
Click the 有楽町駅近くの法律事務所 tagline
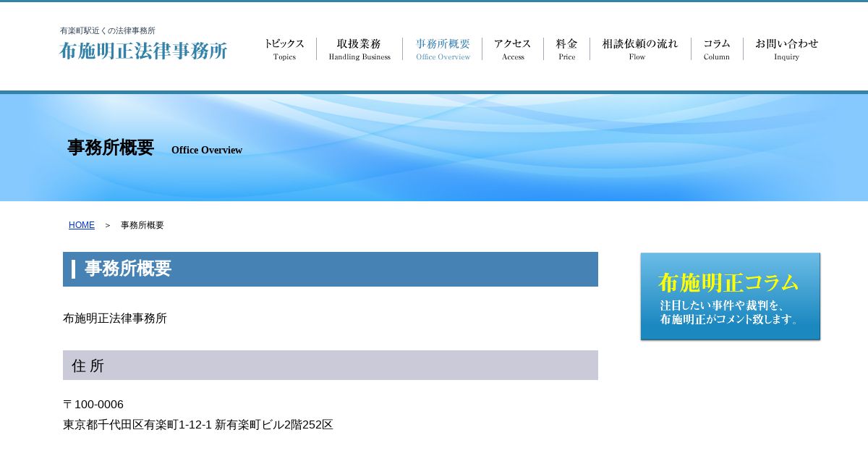click(108, 31)
